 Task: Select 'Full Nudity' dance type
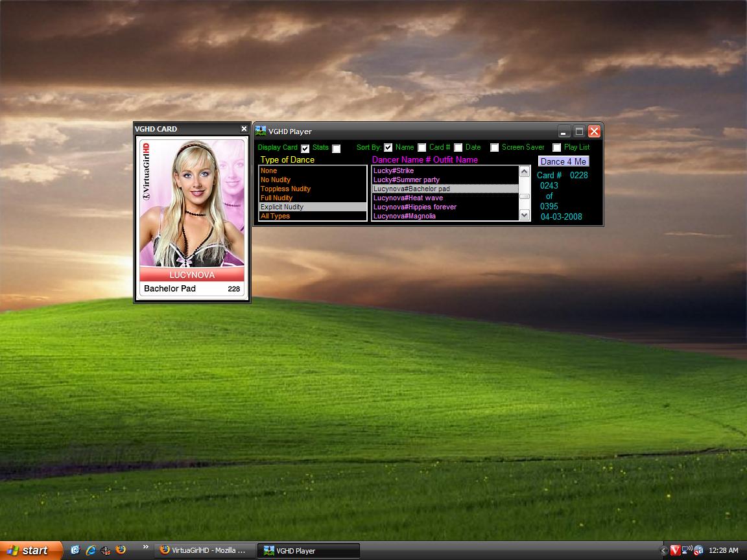313,198
